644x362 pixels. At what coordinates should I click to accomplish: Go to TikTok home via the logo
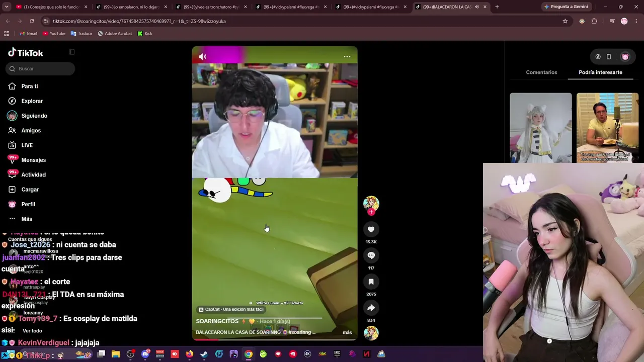(x=26, y=53)
